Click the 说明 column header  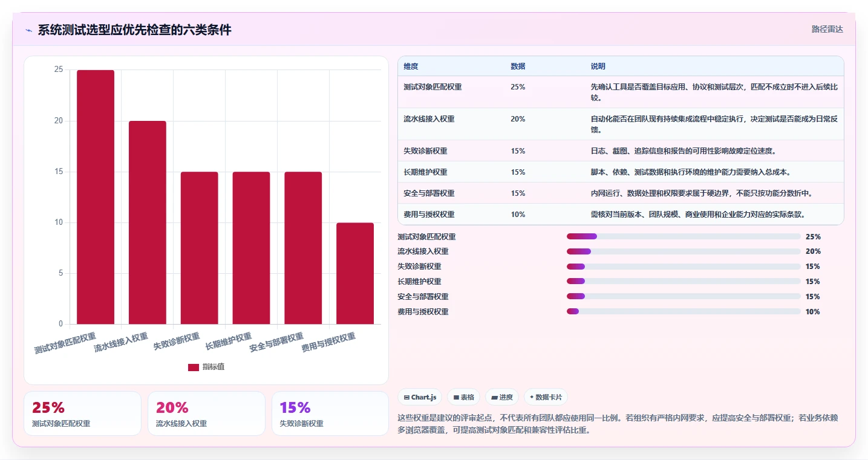(598, 66)
